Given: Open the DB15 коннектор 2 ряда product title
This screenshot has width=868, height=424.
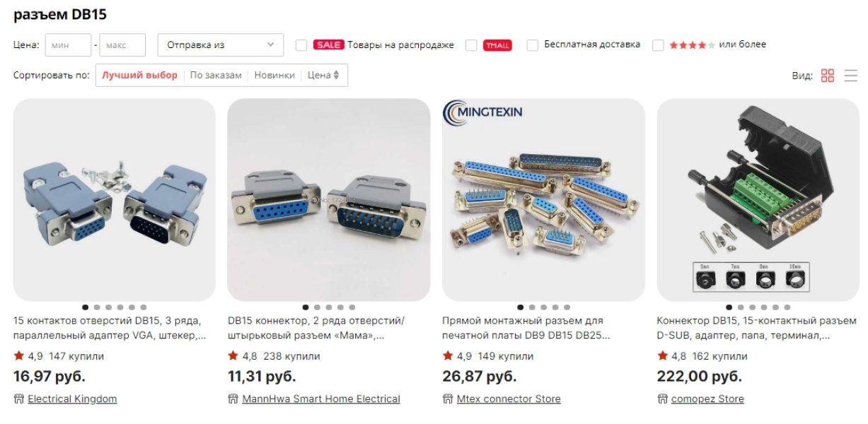Looking at the screenshot, I should pos(316,329).
